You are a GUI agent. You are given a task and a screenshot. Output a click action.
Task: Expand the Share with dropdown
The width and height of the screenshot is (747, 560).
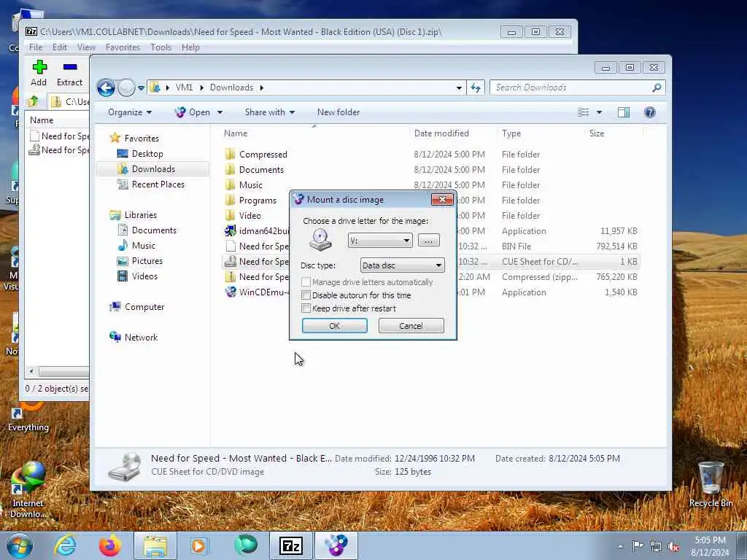point(270,112)
